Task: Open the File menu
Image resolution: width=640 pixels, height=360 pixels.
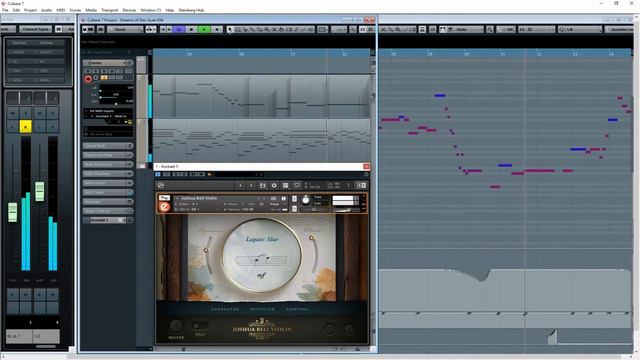Action: tap(5, 10)
